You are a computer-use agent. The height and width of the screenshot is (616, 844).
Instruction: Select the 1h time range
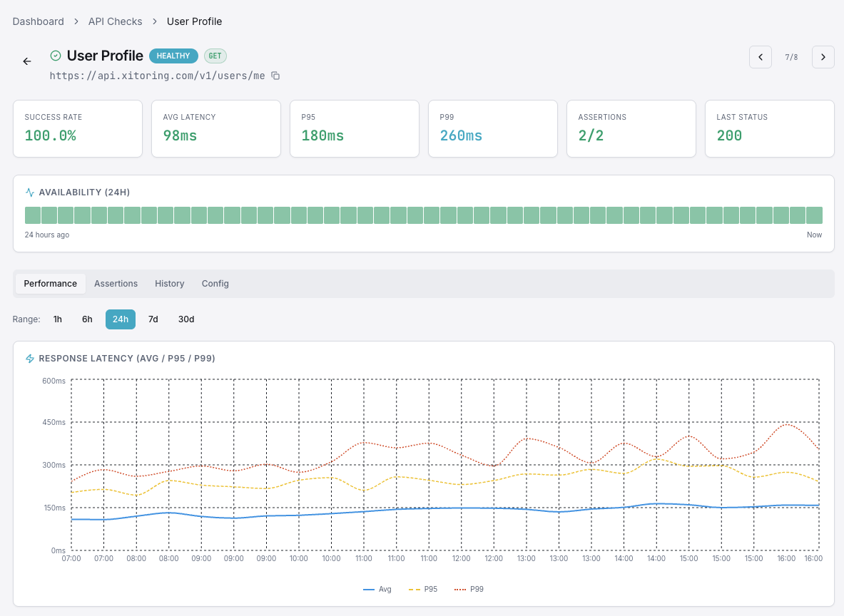pos(58,319)
